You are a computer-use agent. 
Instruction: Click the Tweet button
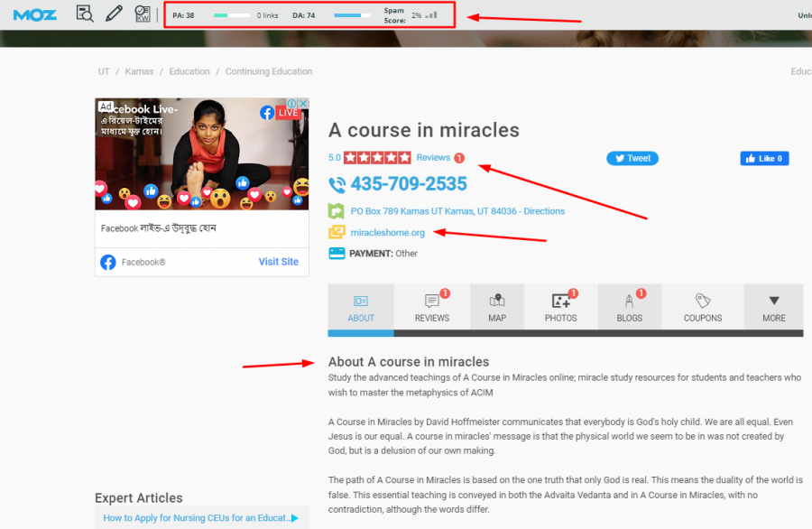coord(632,159)
